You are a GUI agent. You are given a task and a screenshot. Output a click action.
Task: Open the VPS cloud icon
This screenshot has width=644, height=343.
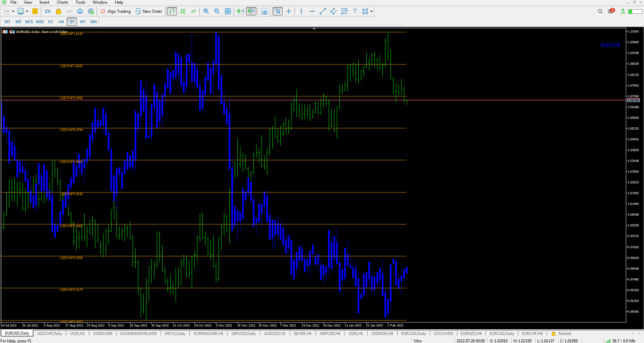pyautogui.click(x=80, y=11)
